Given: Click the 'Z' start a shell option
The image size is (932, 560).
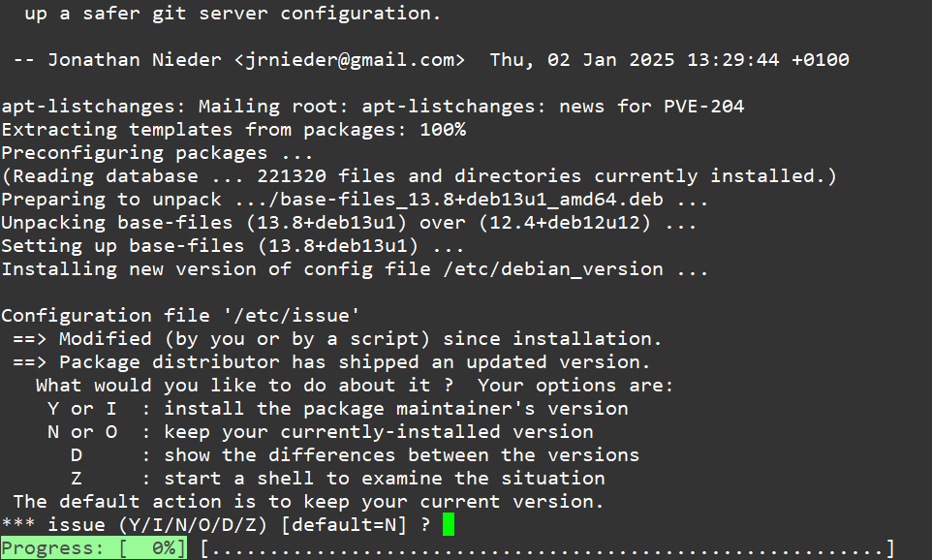Looking at the screenshot, I should tap(337, 478).
